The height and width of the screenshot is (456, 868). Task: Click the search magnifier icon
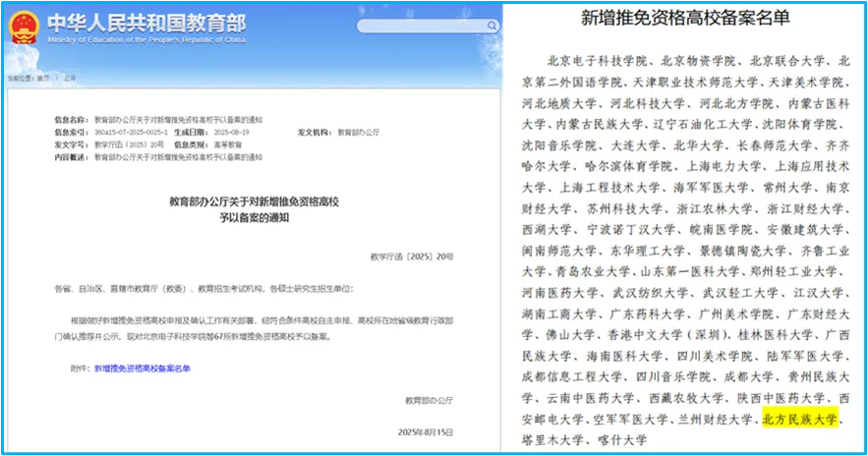click(492, 26)
